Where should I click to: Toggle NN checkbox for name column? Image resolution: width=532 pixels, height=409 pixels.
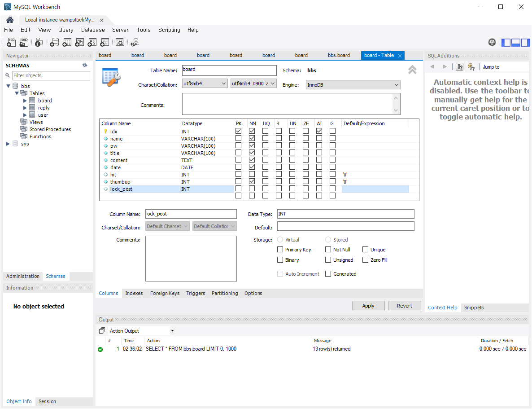point(252,138)
